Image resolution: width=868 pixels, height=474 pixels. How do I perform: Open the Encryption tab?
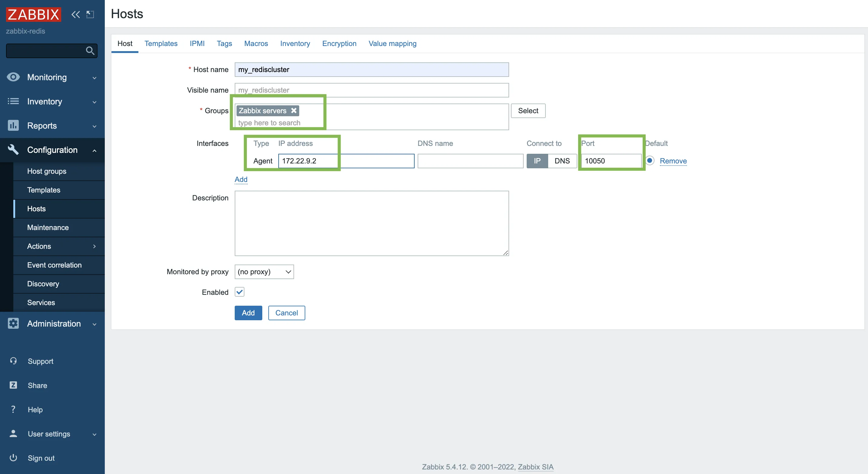pos(339,43)
